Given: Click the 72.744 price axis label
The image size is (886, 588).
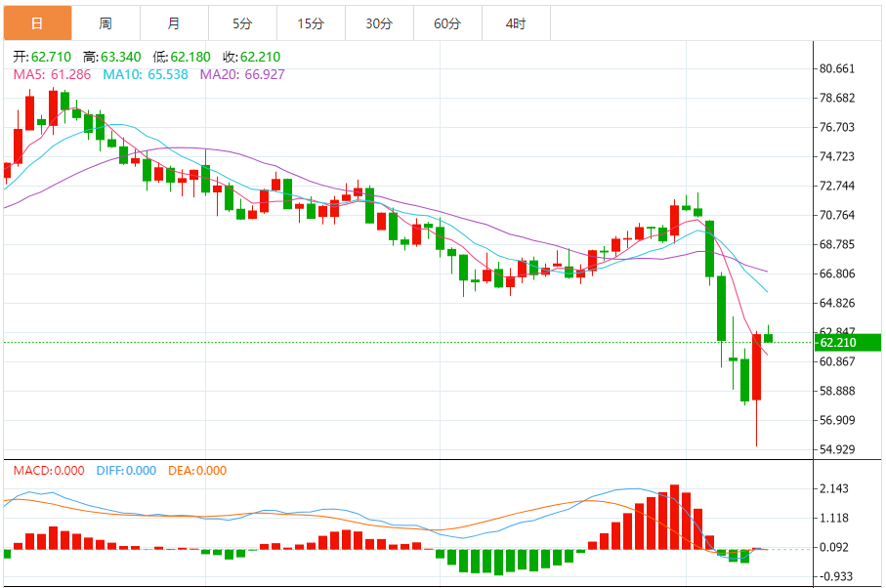Looking at the screenshot, I should tap(837, 186).
